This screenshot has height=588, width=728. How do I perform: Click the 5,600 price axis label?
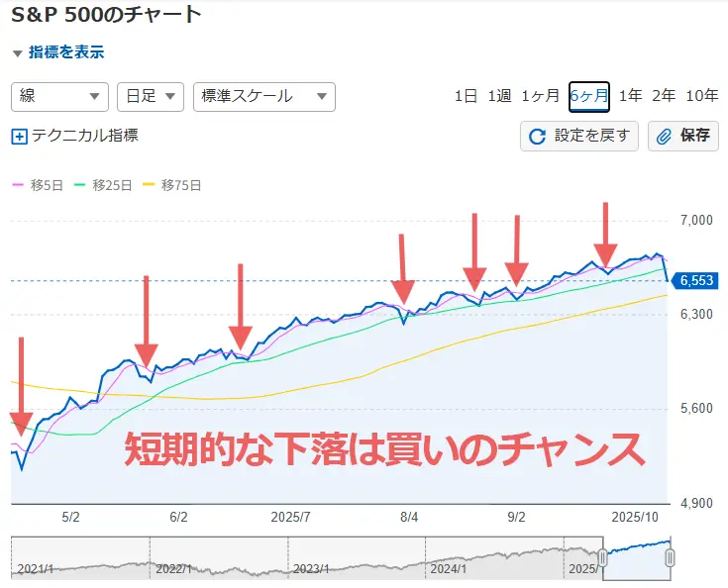(696, 409)
